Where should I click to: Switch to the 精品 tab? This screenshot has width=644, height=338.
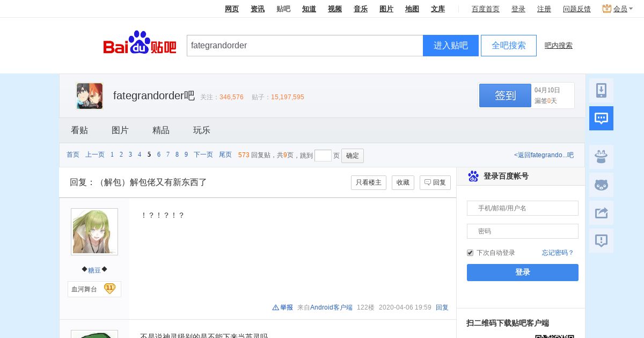click(x=161, y=130)
